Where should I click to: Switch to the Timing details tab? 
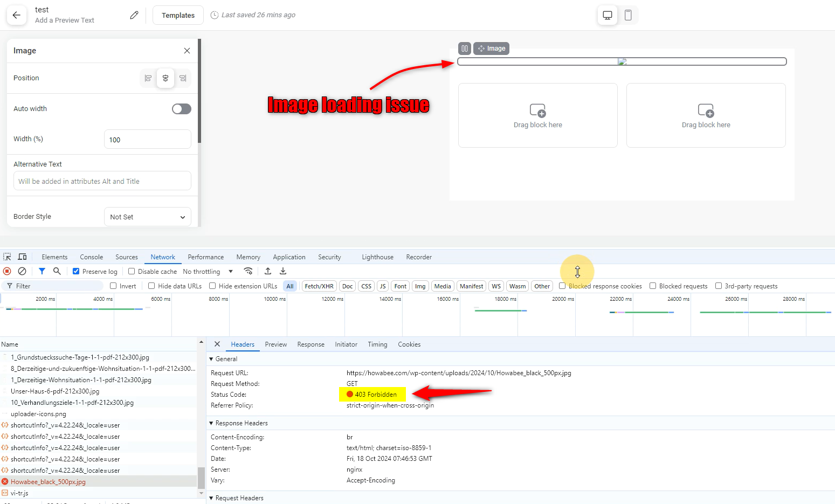click(378, 344)
